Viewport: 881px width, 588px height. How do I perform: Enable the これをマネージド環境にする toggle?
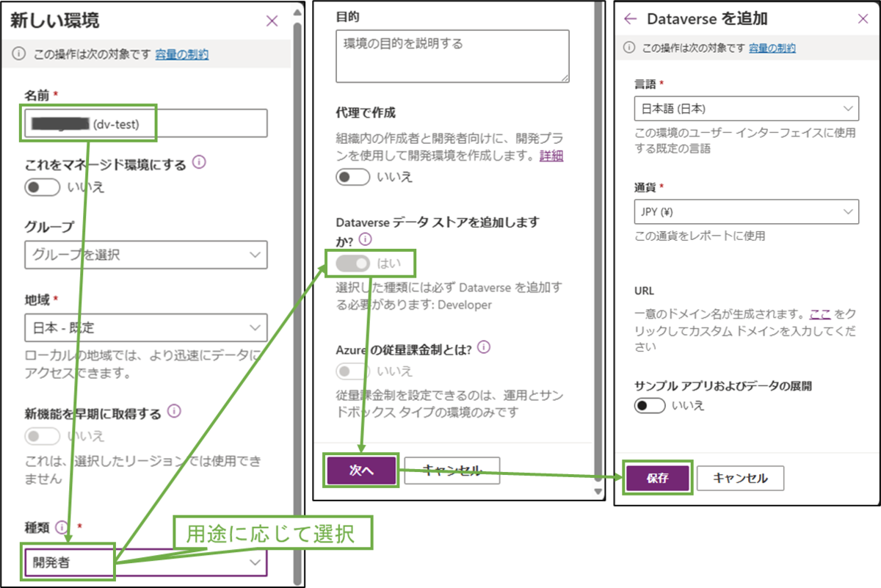(x=42, y=187)
